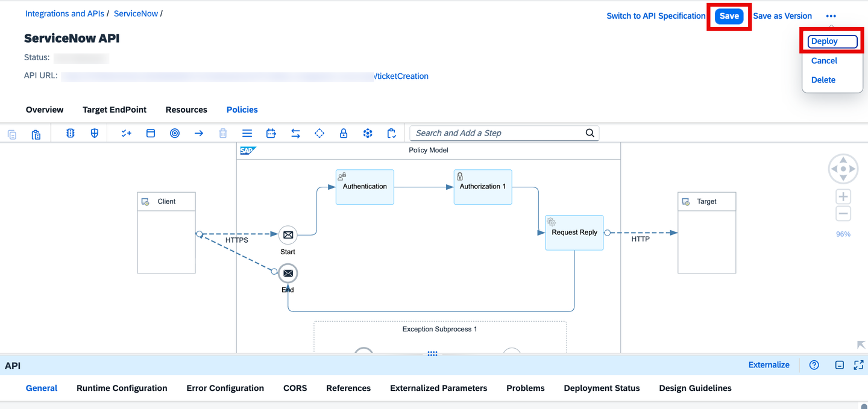Switch to the Target EndPoint tab
The width and height of the screenshot is (868, 409).
pyautogui.click(x=115, y=110)
